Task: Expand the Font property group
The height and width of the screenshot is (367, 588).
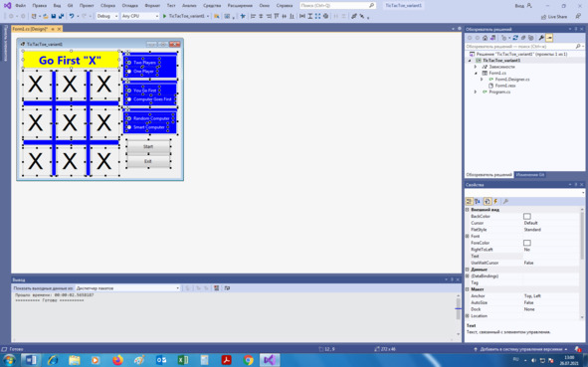Action: [x=468, y=236]
